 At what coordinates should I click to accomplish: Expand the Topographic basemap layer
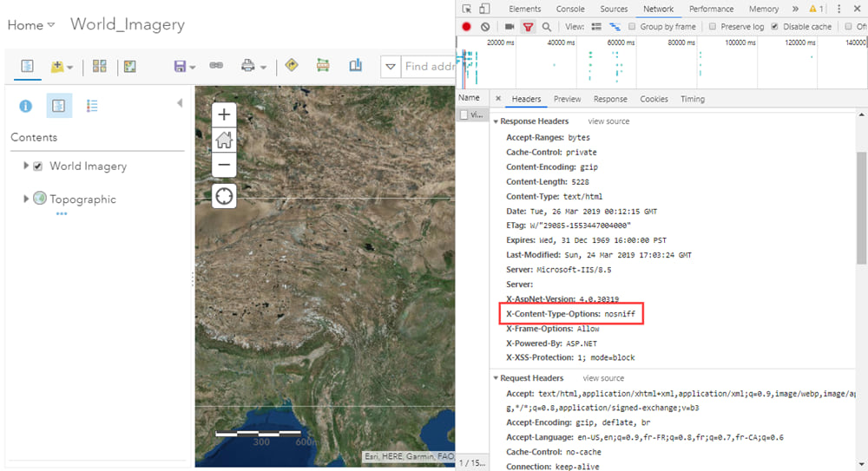pyautogui.click(x=25, y=199)
